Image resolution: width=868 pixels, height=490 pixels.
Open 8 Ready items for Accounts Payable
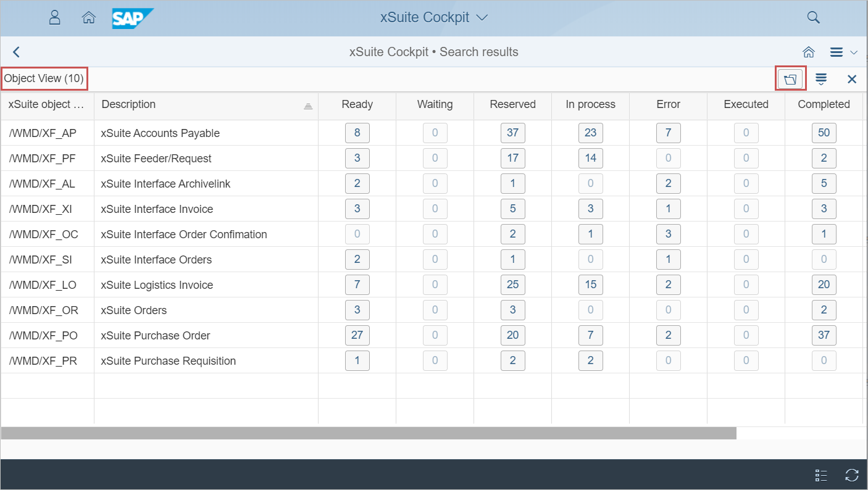point(357,133)
